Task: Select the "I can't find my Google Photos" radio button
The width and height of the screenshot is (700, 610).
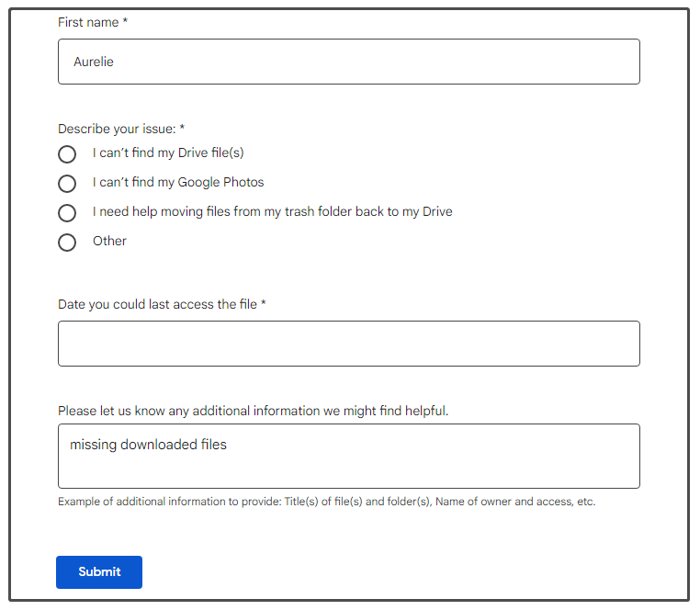Action: point(67,184)
